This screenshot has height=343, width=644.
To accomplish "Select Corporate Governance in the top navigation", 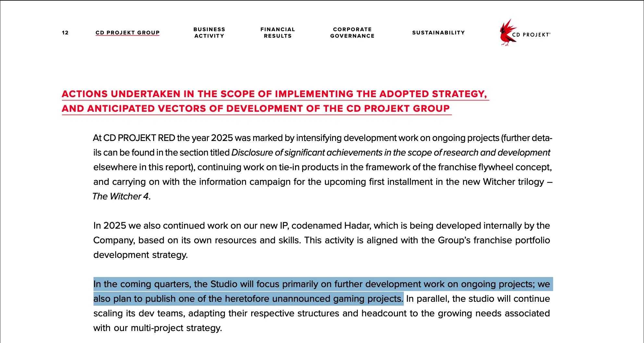I will 352,32.
